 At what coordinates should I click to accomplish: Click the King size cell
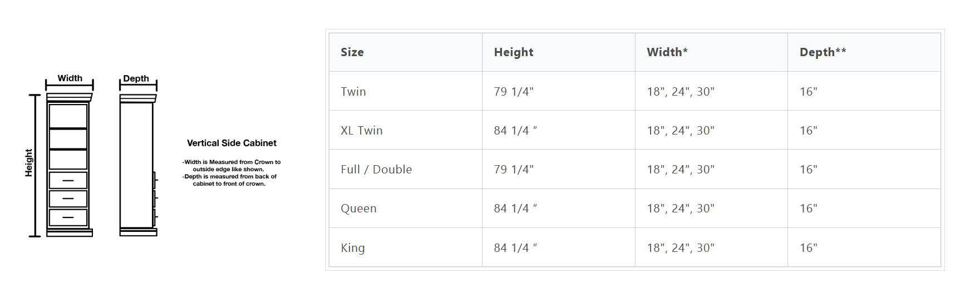click(x=353, y=248)
